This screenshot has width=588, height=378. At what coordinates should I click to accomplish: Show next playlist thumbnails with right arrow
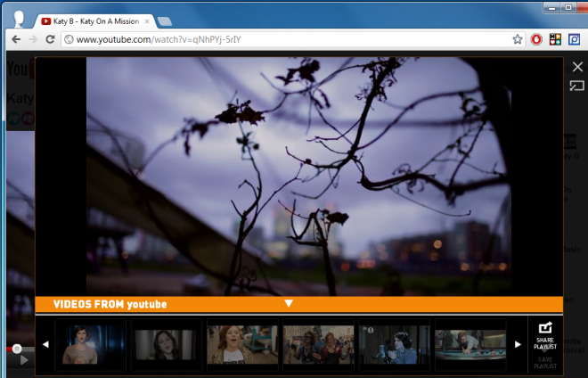point(518,344)
